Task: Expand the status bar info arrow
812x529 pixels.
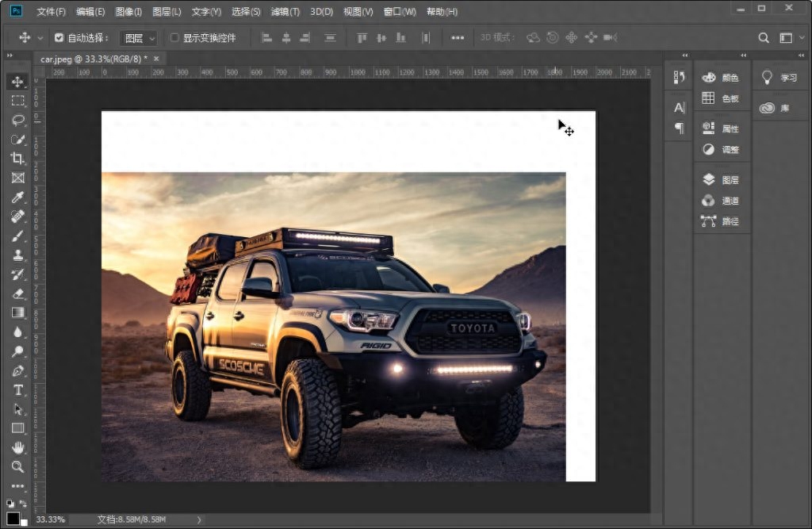Action: tap(199, 519)
